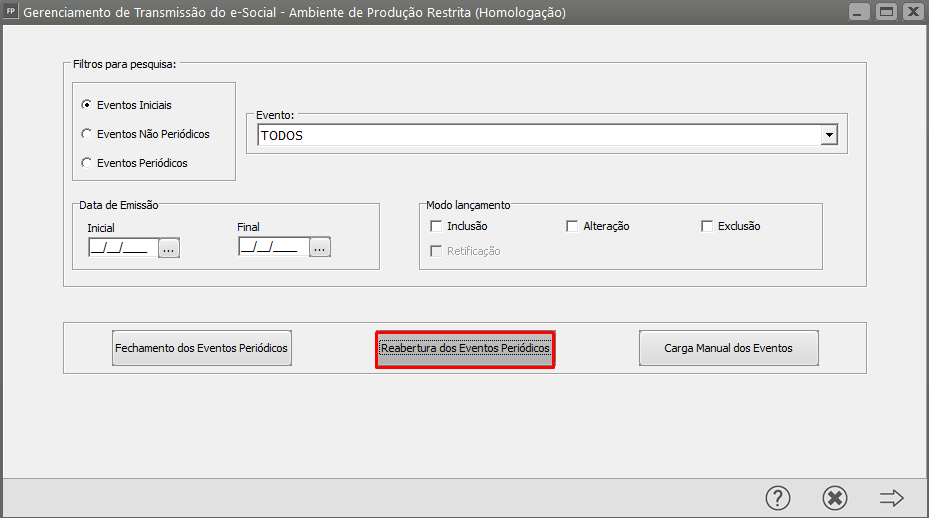Click the Inicial date input field
Viewport: 929px width, 518px height.
[x=122, y=247]
